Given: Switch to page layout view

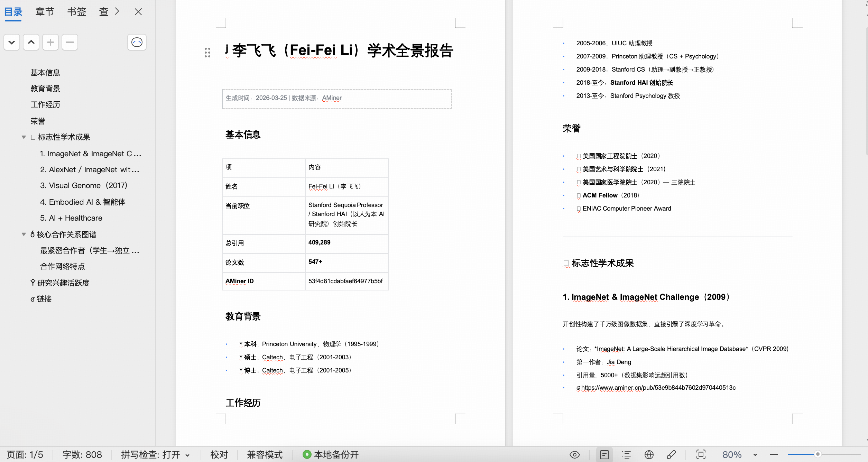Looking at the screenshot, I should tap(604, 455).
